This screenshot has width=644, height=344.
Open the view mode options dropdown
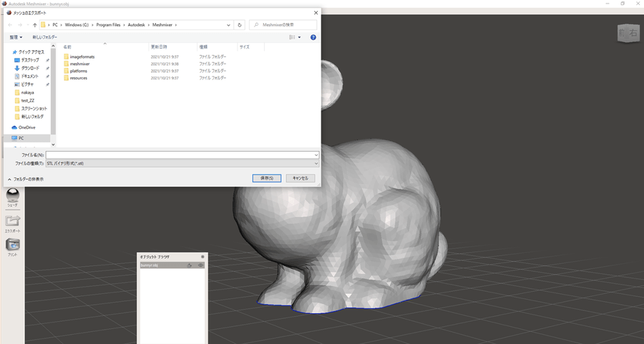point(299,37)
